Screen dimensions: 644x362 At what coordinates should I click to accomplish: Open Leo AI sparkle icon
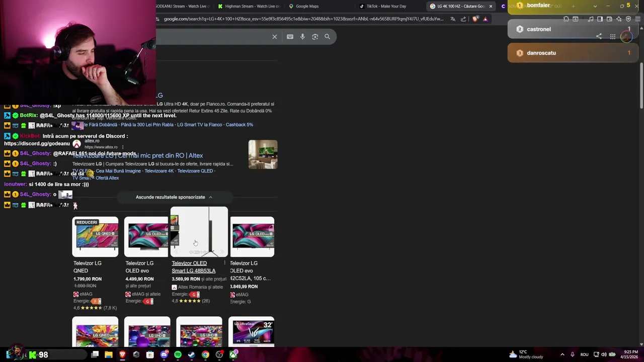coord(619,19)
